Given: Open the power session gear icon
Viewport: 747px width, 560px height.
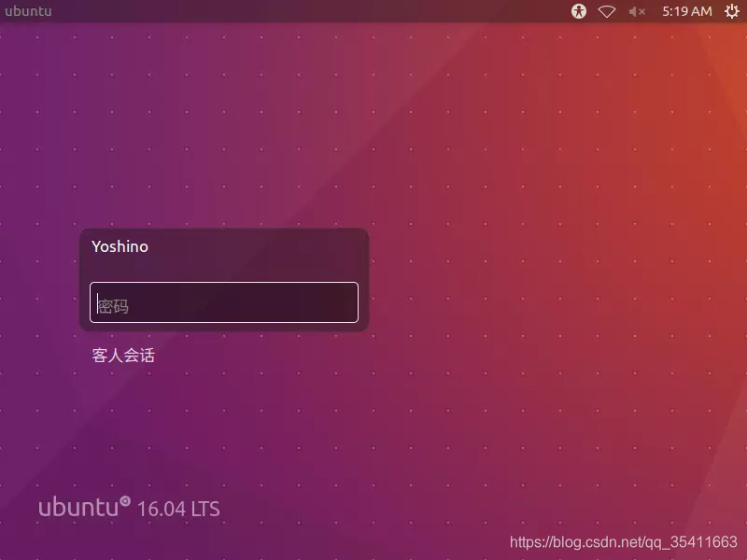Looking at the screenshot, I should pos(732,11).
